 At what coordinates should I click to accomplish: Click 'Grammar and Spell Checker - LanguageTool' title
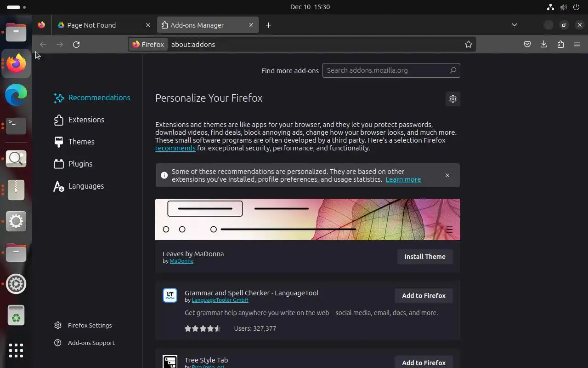tap(251, 293)
